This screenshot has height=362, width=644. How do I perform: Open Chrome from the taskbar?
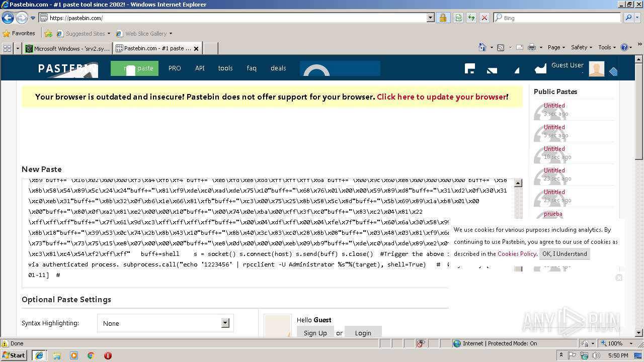pyautogui.click(x=91, y=355)
